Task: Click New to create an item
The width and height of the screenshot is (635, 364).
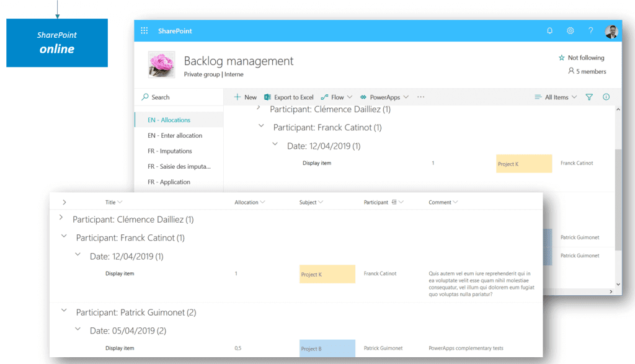Action: (x=244, y=97)
